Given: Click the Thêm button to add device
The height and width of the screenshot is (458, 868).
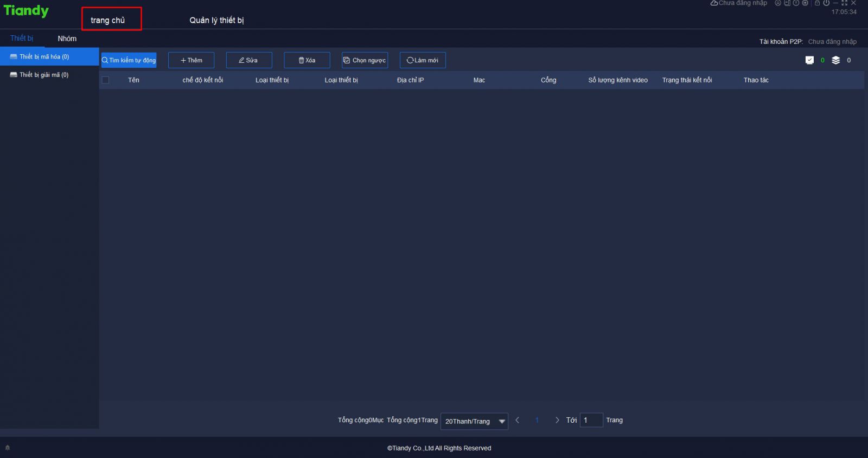Looking at the screenshot, I should pyautogui.click(x=191, y=60).
